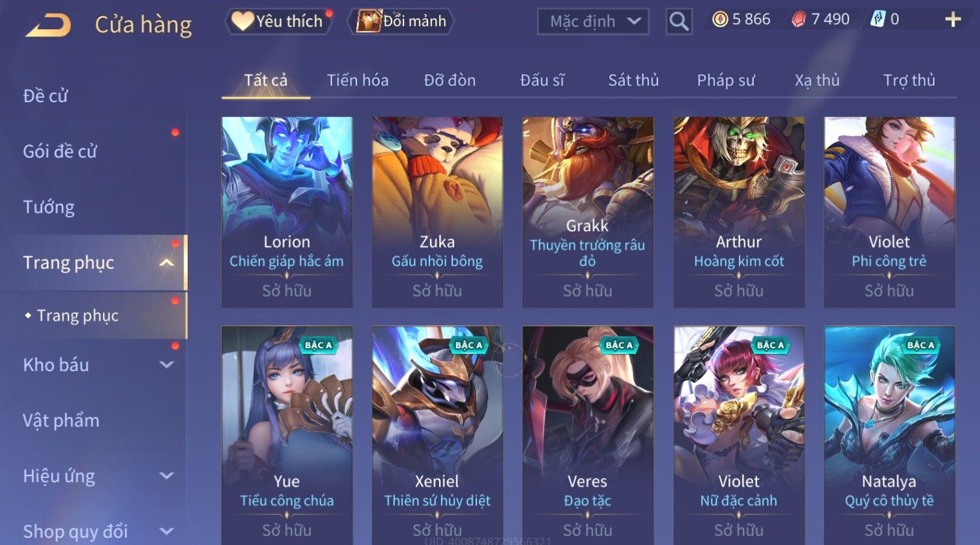Collapse the Trang phục sidebar section

point(167,262)
